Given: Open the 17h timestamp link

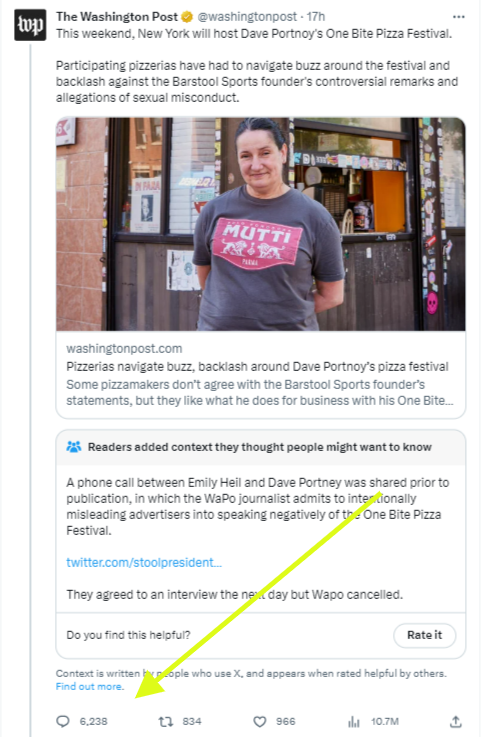Looking at the screenshot, I should tap(316, 17).
